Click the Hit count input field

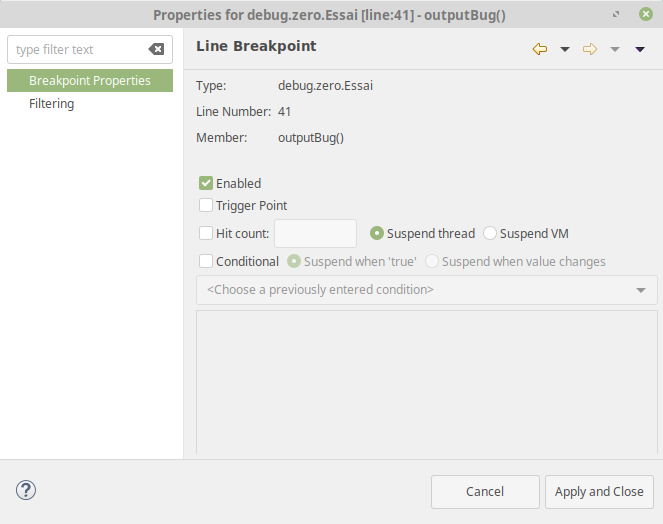[x=315, y=234]
